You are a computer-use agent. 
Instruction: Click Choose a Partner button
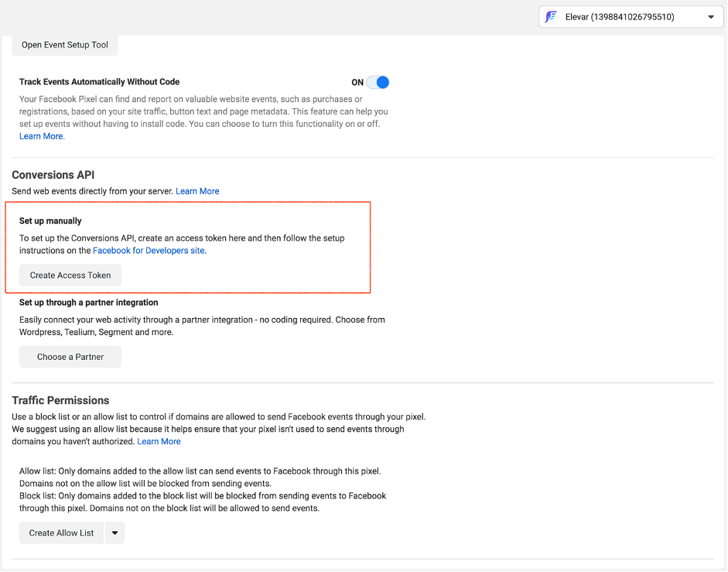tap(70, 357)
